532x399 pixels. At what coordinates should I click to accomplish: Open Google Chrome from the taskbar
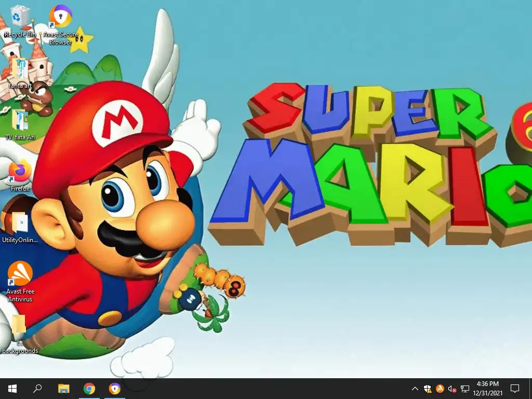[x=89, y=389]
